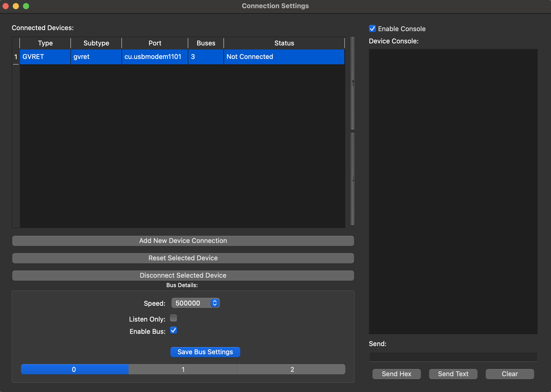This screenshot has width=551, height=392.
Task: Enable the Listen Only checkbox
Action: click(173, 318)
